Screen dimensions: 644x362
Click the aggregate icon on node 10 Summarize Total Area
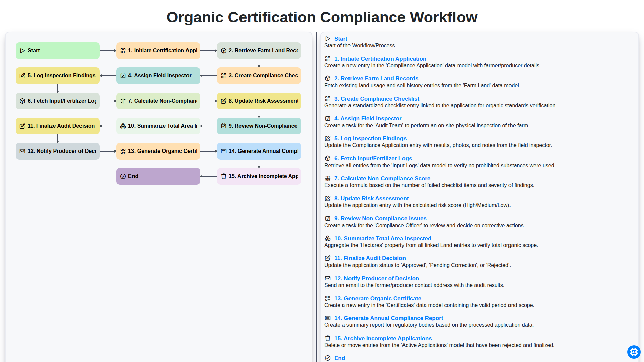point(123,126)
